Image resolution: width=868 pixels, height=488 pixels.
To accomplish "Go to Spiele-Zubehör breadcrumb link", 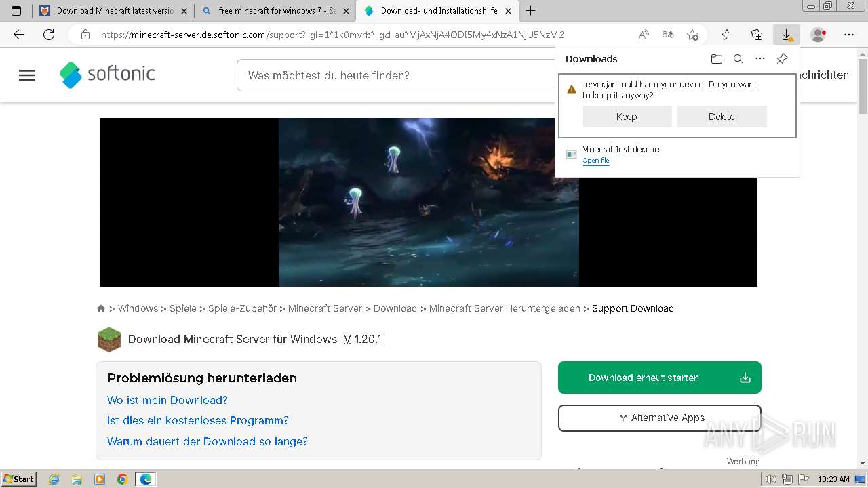I will coord(242,308).
